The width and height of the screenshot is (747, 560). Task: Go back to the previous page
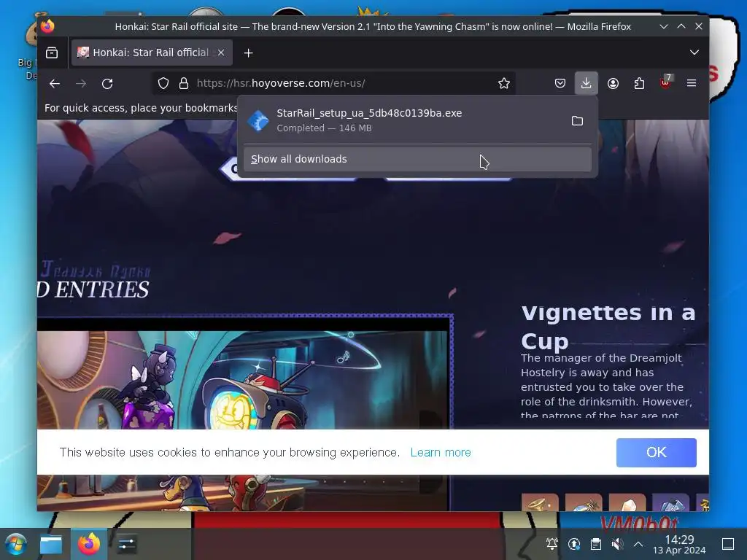pyautogui.click(x=55, y=83)
